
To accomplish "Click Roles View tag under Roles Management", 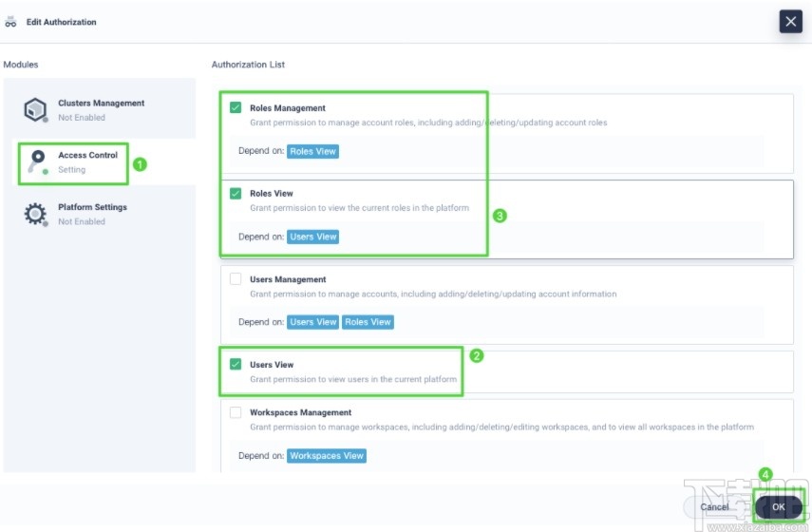I will [313, 151].
